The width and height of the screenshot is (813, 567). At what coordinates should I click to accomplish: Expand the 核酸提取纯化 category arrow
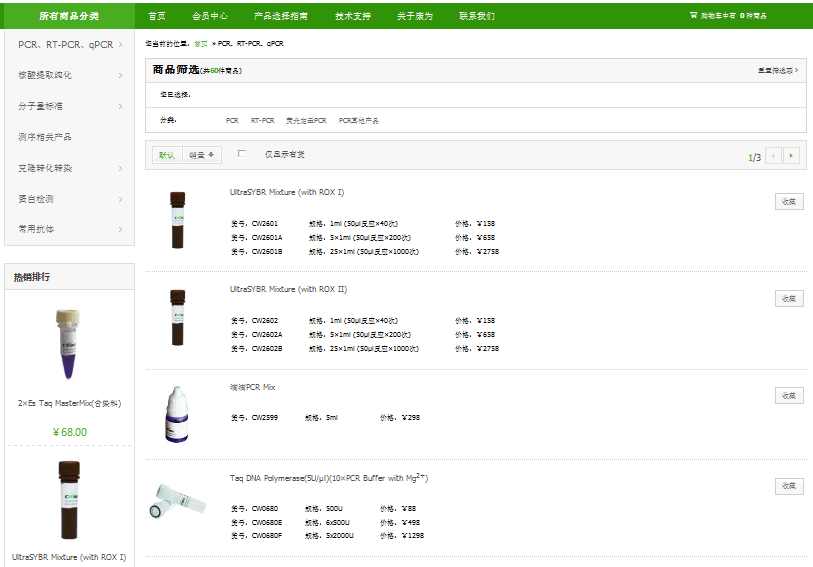[x=120, y=76]
